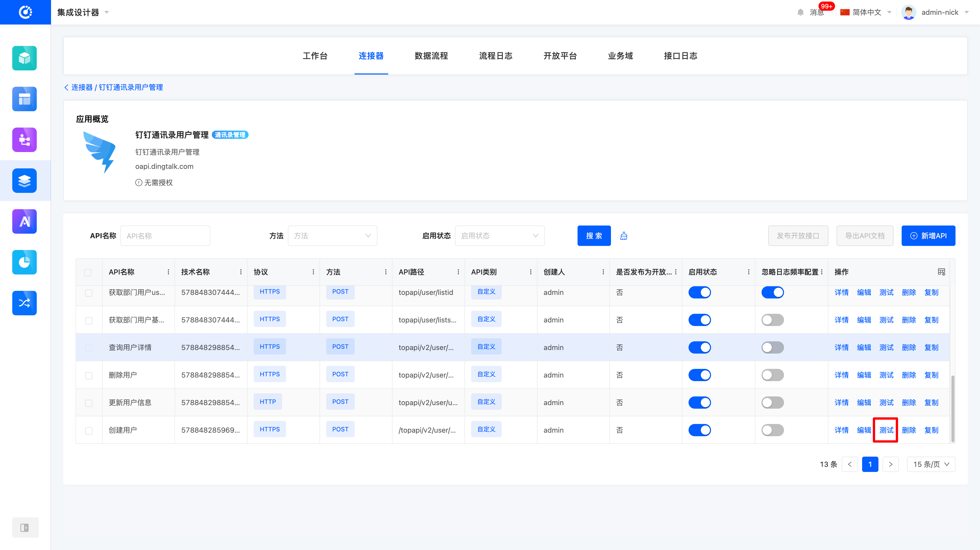This screenshot has width=980, height=550.
Task: Enable ignore-log-frequency for 删除用户
Action: pos(772,375)
